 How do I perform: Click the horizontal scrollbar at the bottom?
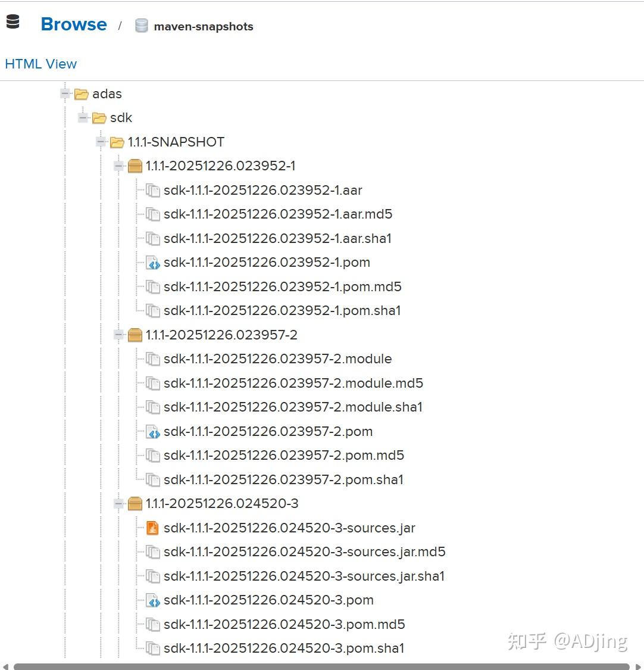pos(321,666)
